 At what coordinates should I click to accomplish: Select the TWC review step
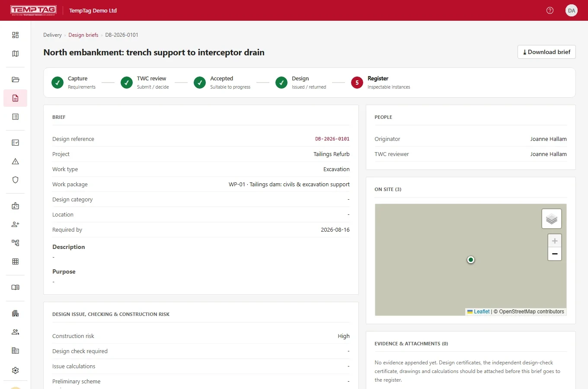tap(145, 83)
